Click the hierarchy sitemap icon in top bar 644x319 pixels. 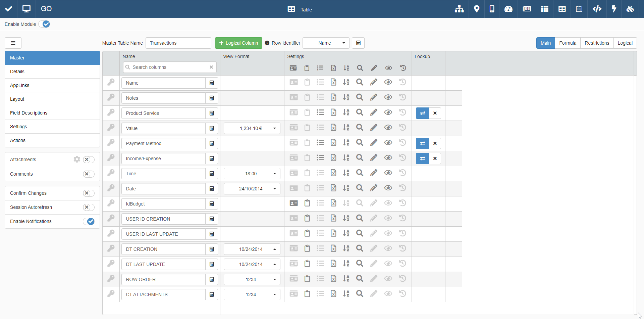tap(459, 9)
